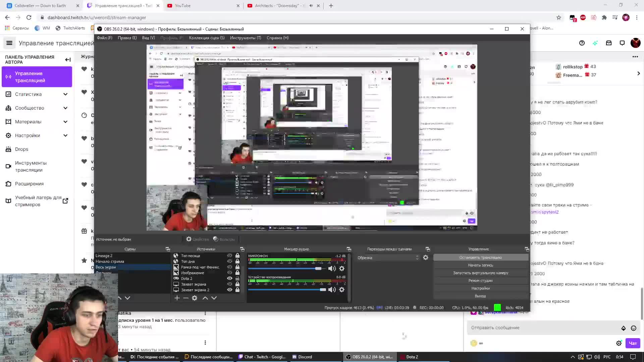Send chat message with Чат button
This screenshot has height=362, width=644.
[x=633, y=343]
